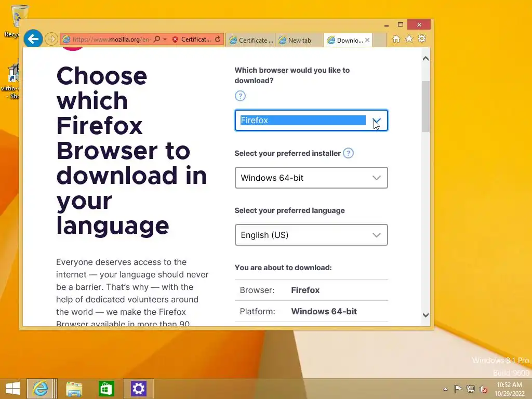The image size is (532, 399).
Task: Open Windows Store taskbar icon
Action: [106, 389]
